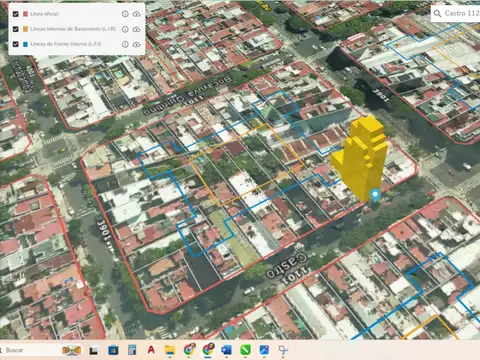Click the magnifier icon in the search box

(x=437, y=13)
